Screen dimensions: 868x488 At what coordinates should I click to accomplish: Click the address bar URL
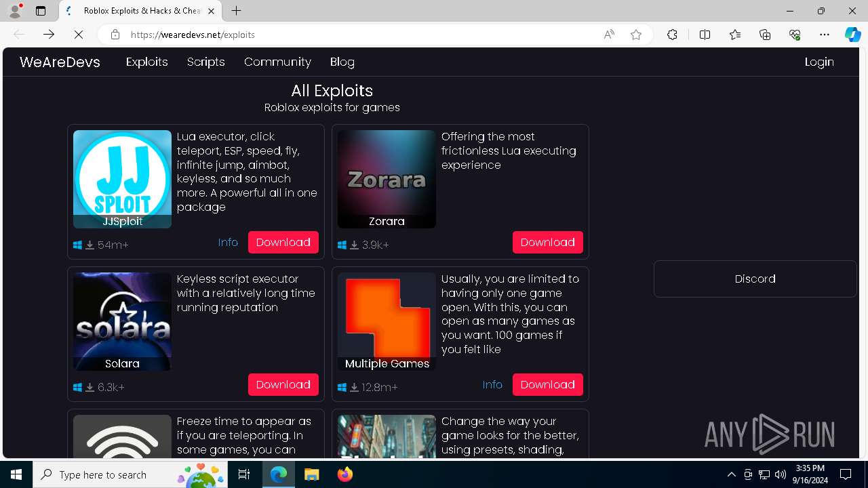(x=193, y=35)
